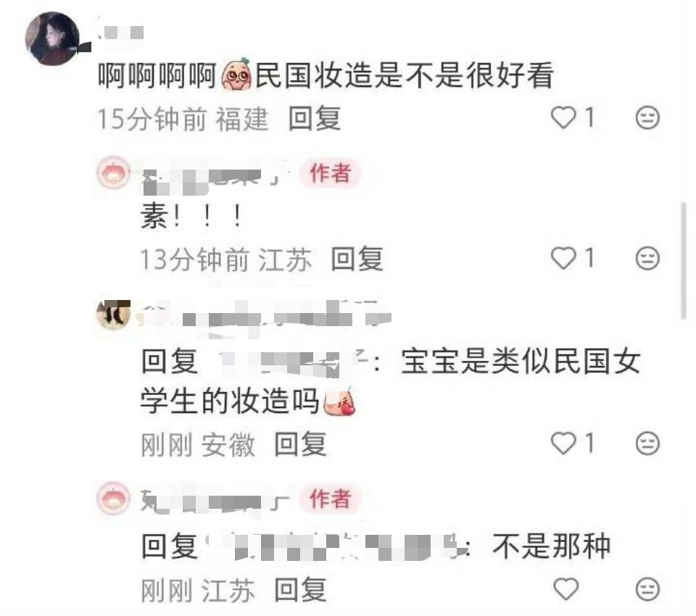
Task: Reply to the 15分钟前 福建 comment
Action: click(x=315, y=119)
